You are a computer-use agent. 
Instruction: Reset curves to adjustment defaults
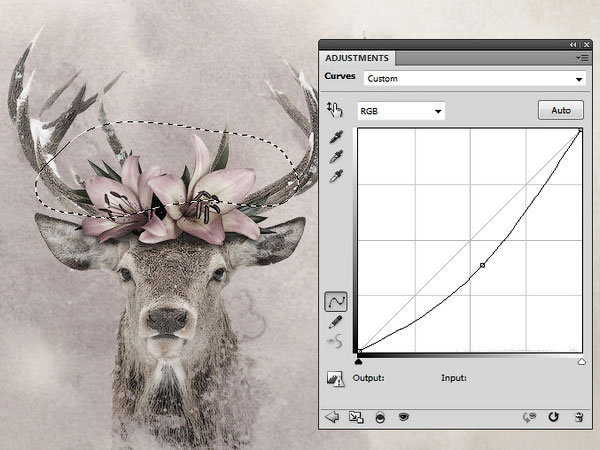[553, 417]
